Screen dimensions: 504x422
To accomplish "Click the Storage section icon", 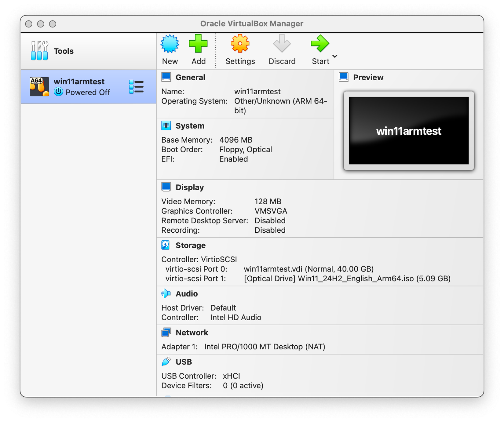I will pyautogui.click(x=165, y=245).
